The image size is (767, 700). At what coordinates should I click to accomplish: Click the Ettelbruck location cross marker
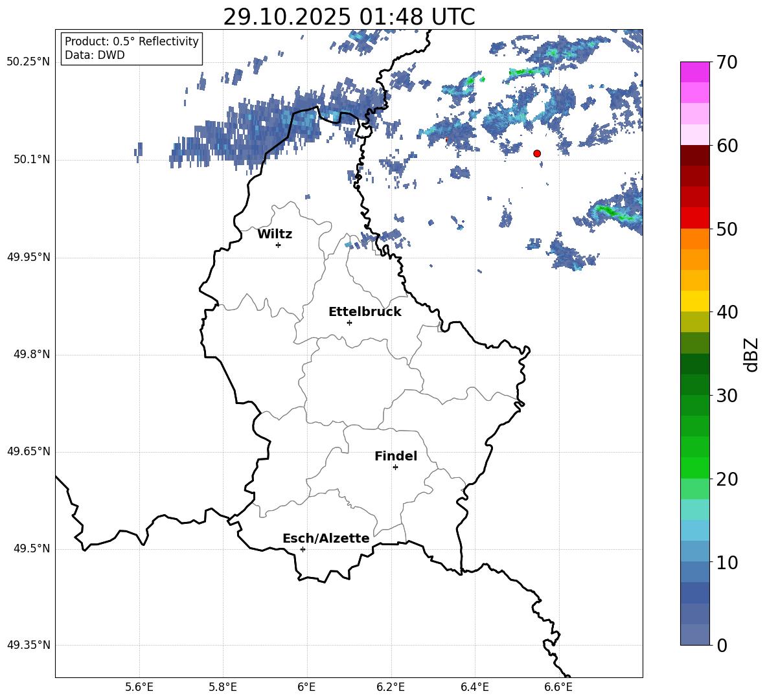pyautogui.click(x=349, y=322)
